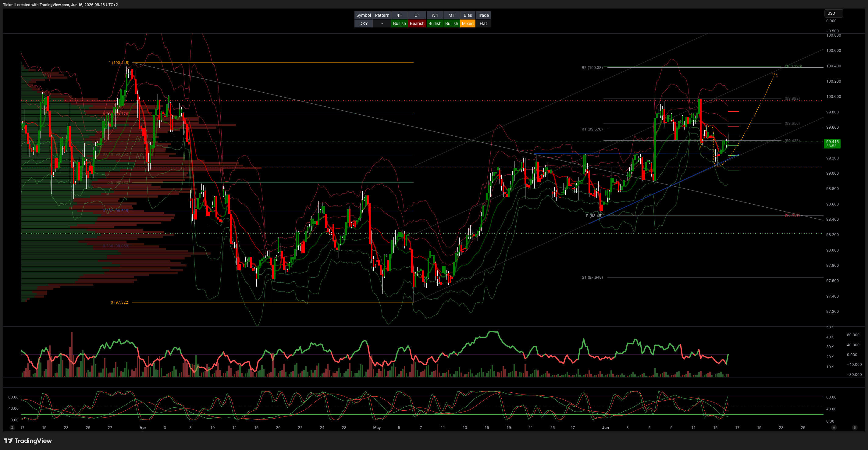
Task: Click the Symbol header cell
Action: [x=363, y=15]
